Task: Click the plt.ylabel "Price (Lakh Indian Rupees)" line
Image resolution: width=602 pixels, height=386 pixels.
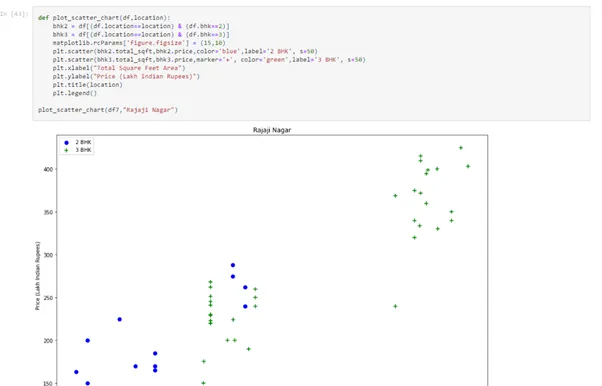Action: (x=126, y=76)
